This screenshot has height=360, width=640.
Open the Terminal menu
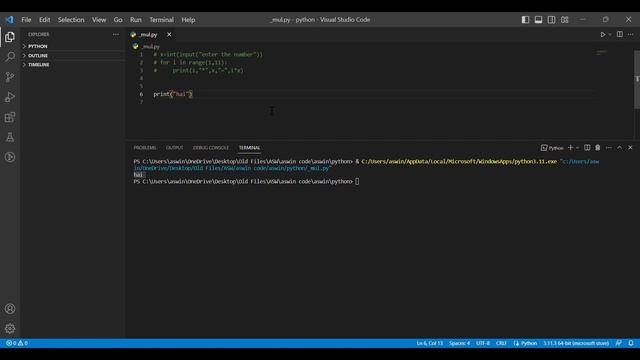(161, 20)
